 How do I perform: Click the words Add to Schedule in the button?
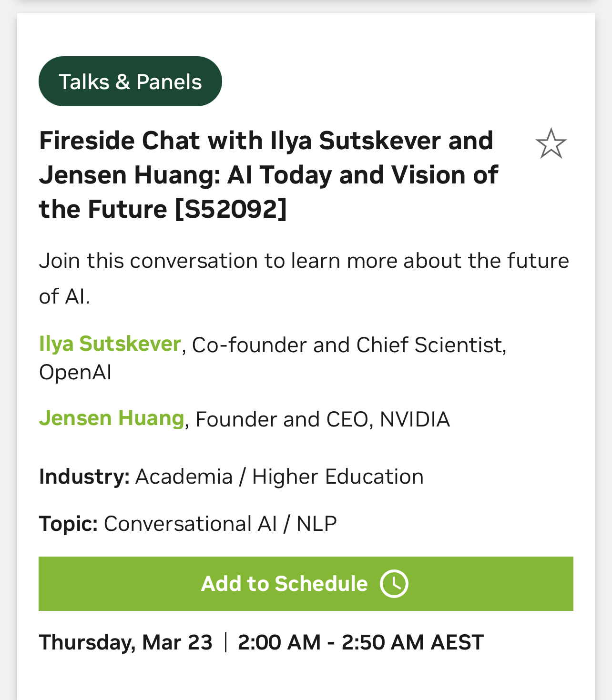point(285,583)
